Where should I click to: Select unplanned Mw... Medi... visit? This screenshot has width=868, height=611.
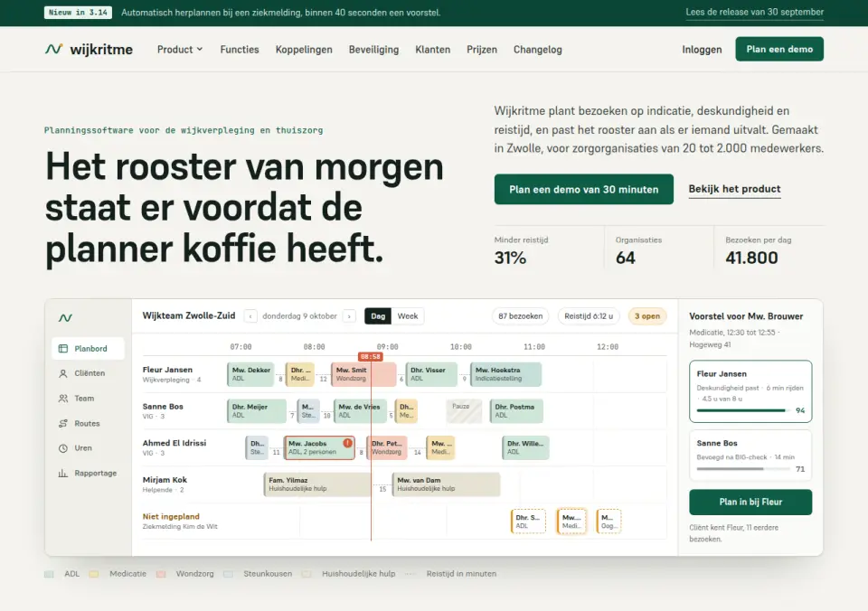[x=571, y=522]
